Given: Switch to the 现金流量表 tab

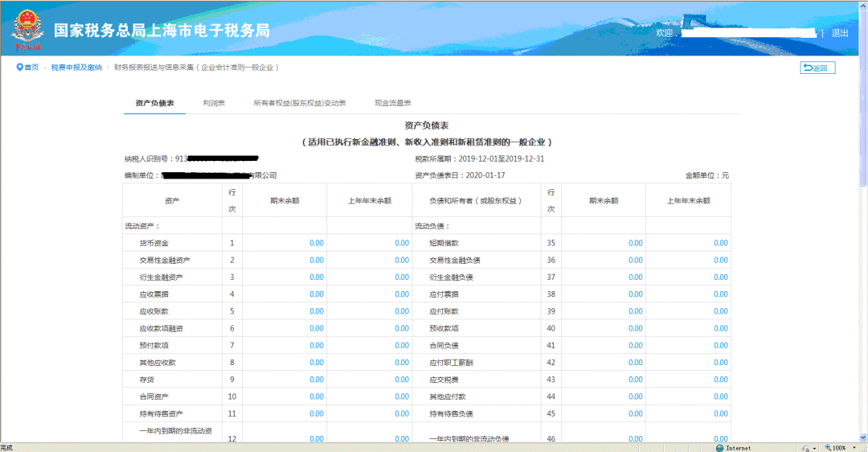Looking at the screenshot, I should [392, 103].
